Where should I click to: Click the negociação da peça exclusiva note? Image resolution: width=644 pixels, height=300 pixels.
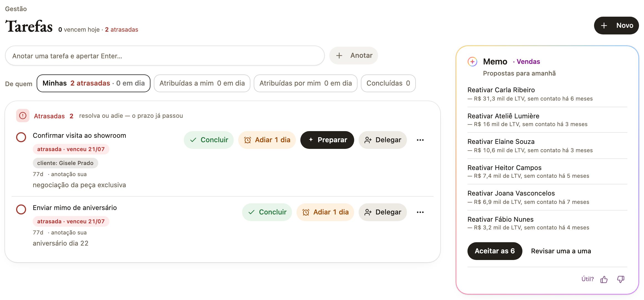[79, 185]
